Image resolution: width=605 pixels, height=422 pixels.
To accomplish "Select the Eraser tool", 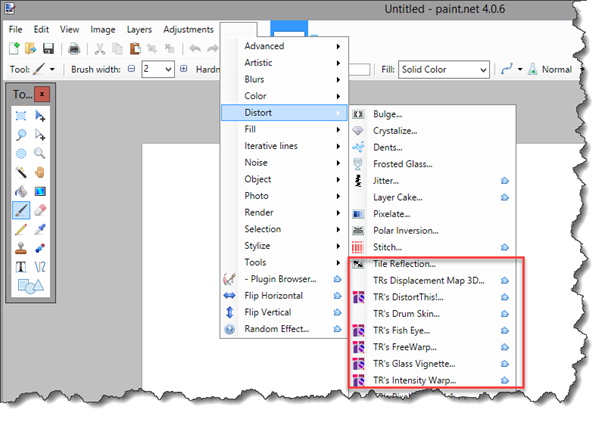I will (x=40, y=210).
